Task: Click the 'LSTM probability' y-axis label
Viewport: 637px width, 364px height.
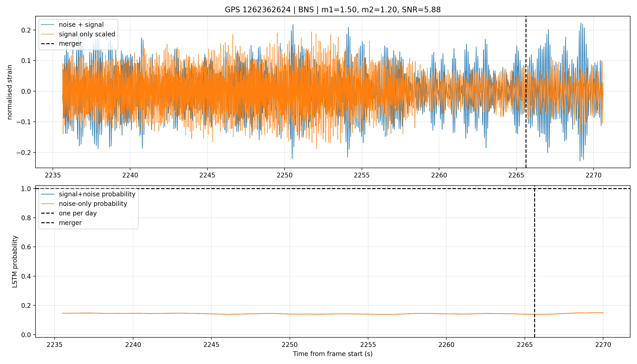Action: [15, 261]
